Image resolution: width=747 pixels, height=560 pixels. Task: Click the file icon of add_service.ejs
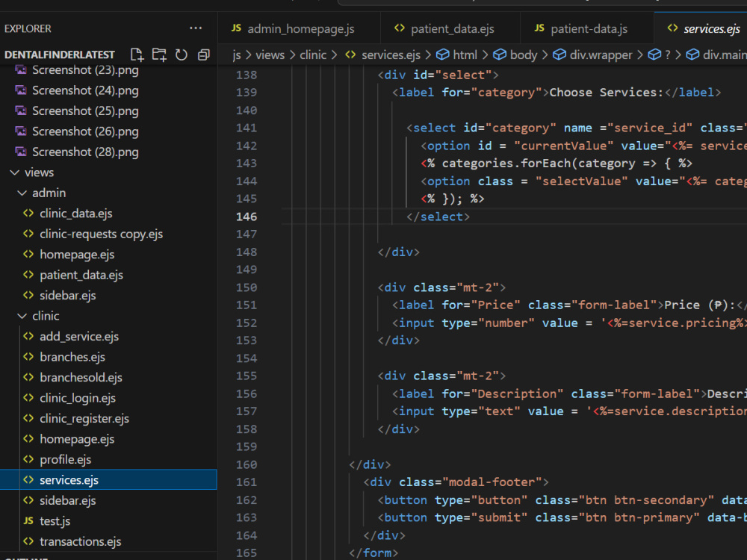(x=28, y=336)
